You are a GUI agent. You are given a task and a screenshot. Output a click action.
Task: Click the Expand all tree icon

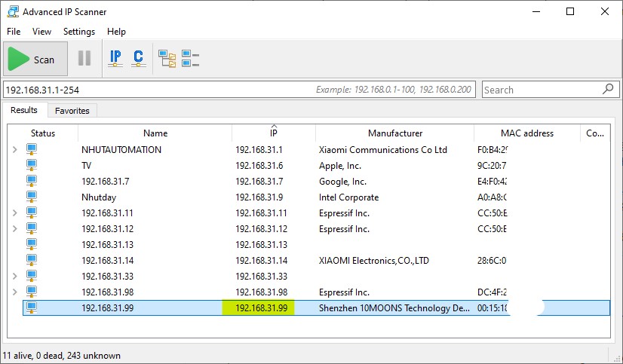pos(167,58)
